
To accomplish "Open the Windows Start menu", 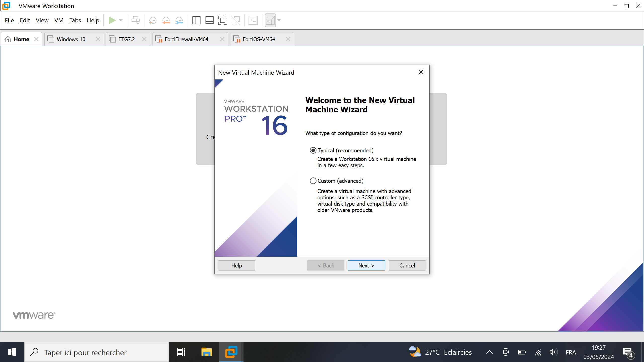I will 12,352.
